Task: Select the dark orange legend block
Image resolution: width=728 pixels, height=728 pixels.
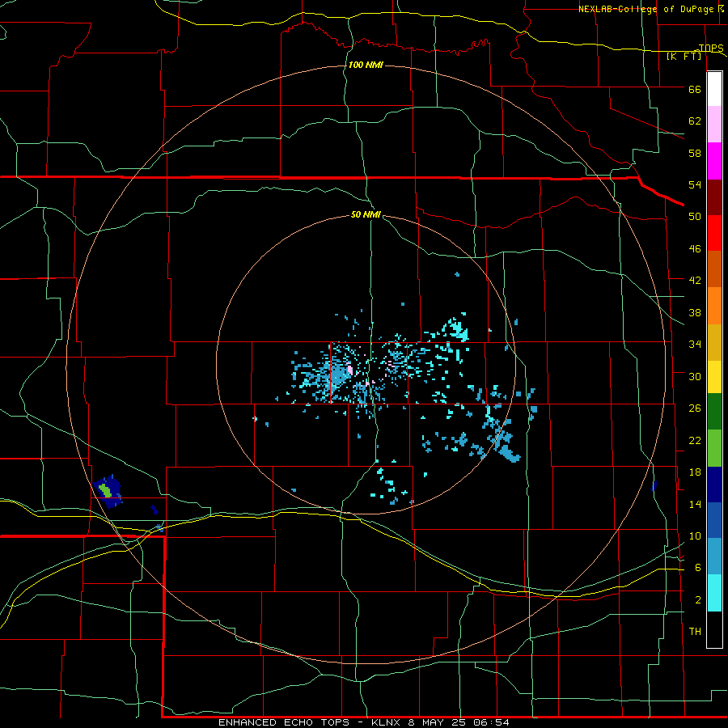Action: [714, 269]
